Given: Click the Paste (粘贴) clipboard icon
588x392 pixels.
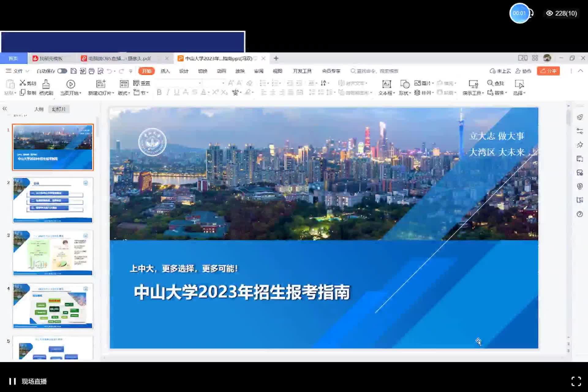Looking at the screenshot, I should (10, 84).
